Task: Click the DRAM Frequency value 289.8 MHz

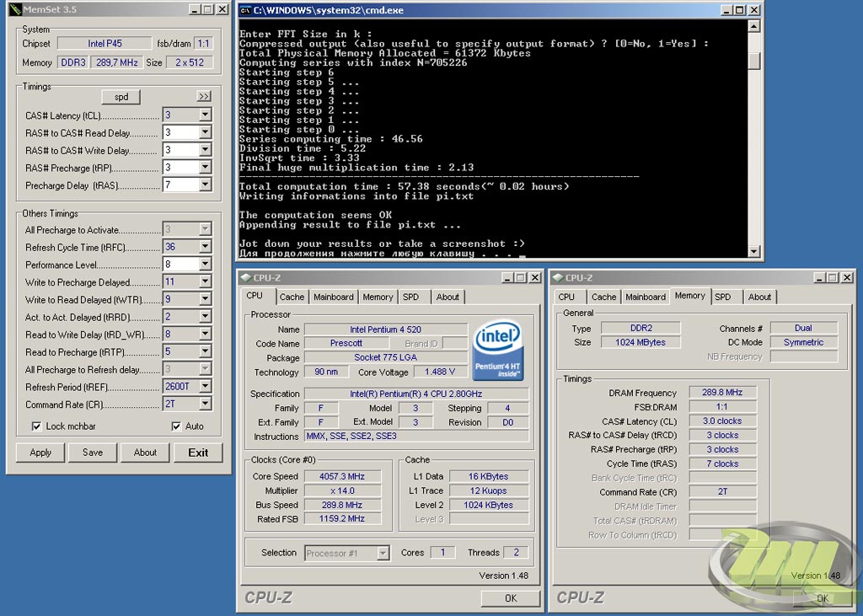Action: [722, 393]
